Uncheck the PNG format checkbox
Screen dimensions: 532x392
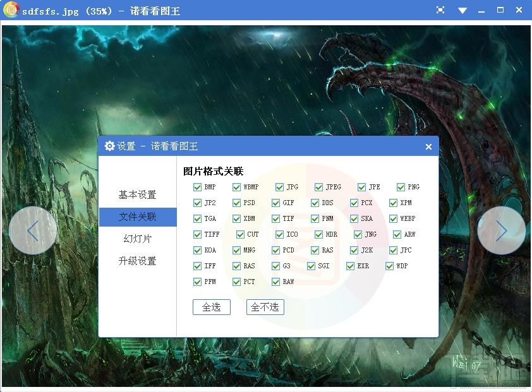tap(401, 187)
